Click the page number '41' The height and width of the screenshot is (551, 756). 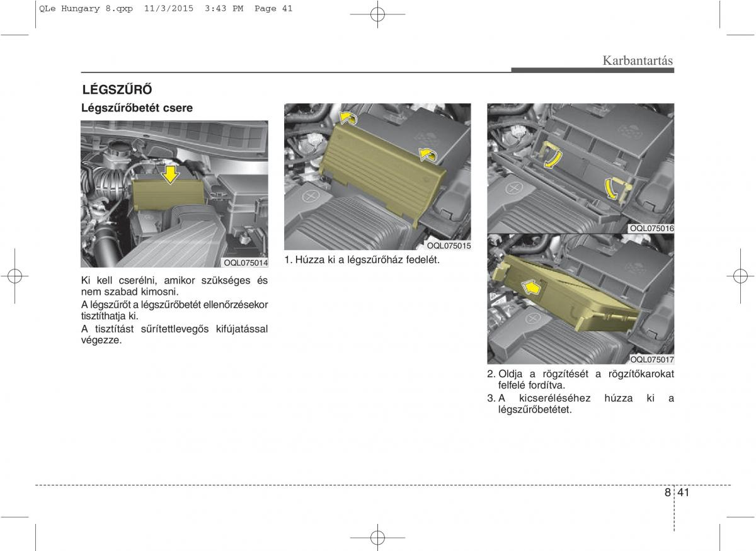[684, 493]
